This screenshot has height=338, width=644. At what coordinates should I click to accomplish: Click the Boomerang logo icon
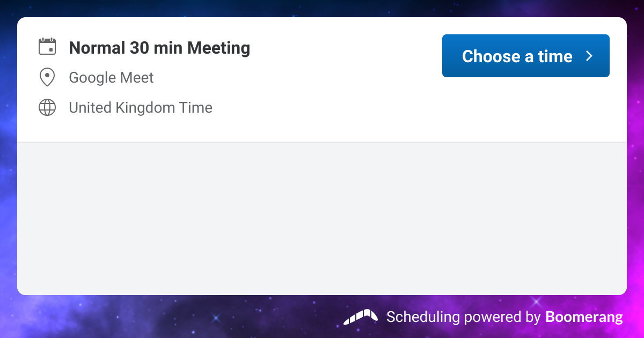coord(360,317)
